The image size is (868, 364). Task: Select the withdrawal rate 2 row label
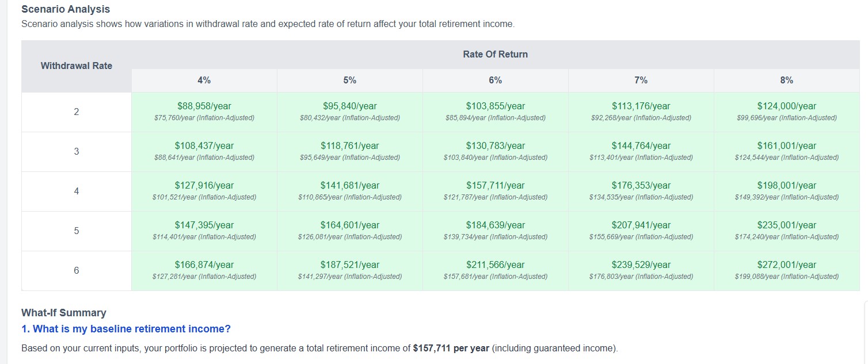(x=75, y=111)
